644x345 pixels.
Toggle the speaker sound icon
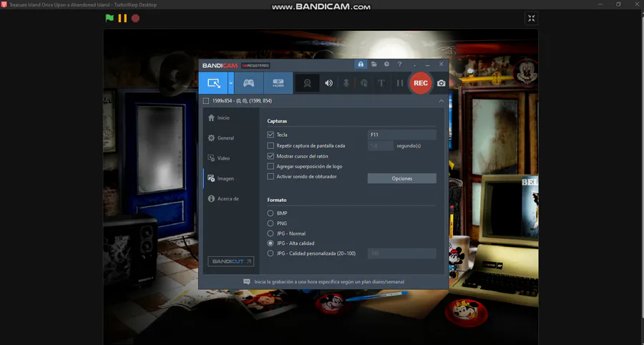328,83
